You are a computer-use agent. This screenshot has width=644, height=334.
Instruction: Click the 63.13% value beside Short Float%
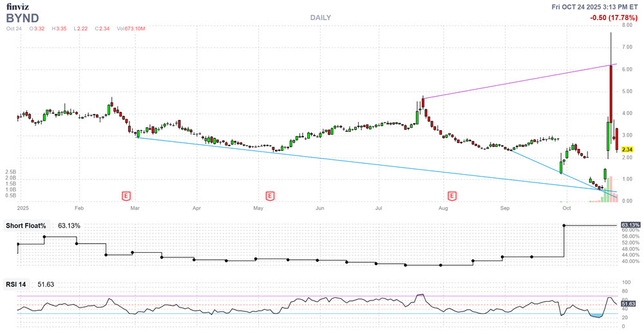pos(69,226)
